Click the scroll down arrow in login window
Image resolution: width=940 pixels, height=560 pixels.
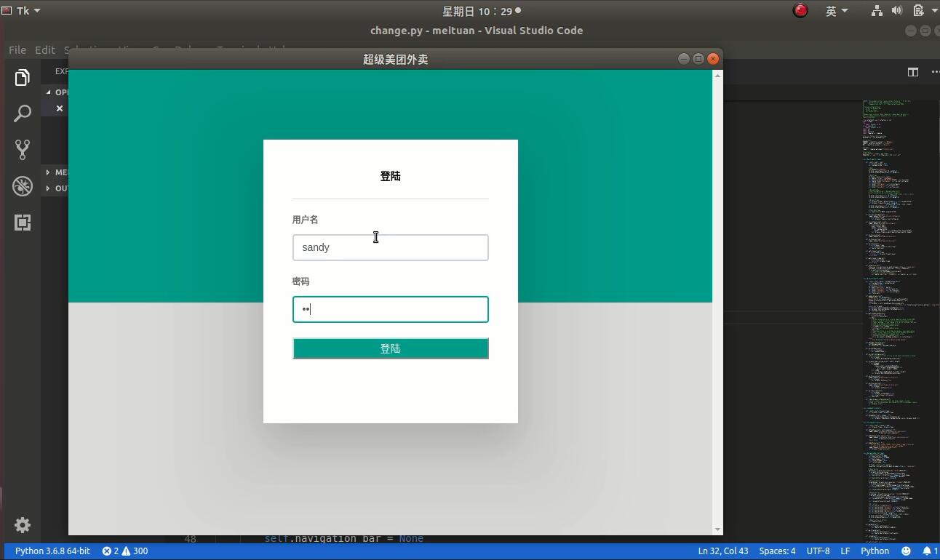click(718, 529)
